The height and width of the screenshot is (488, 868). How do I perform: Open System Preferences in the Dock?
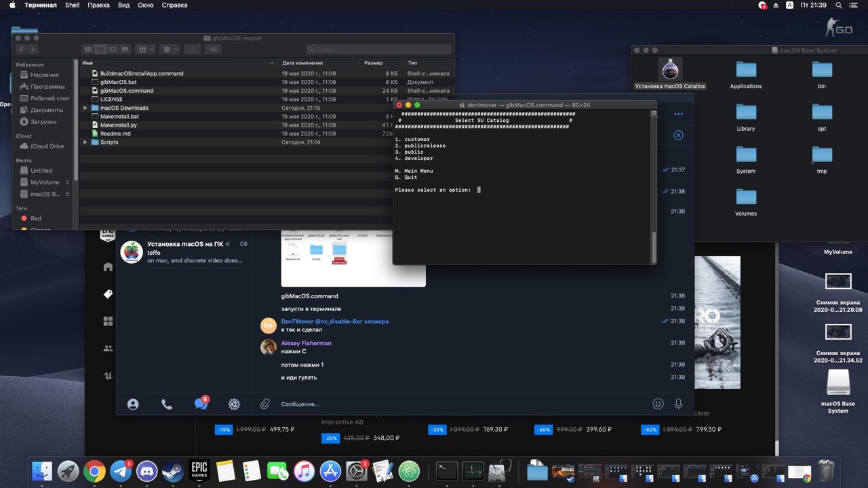[357, 471]
